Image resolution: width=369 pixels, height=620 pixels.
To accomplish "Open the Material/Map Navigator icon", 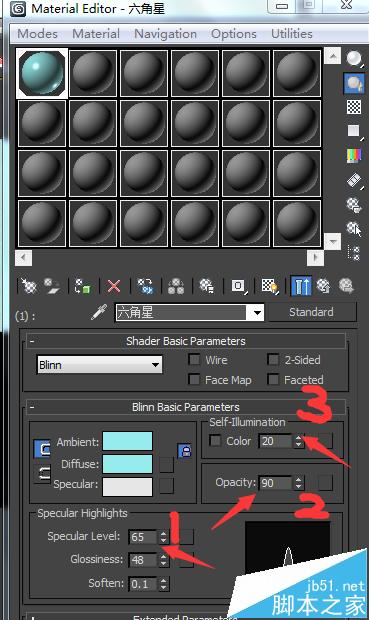I will (x=353, y=252).
